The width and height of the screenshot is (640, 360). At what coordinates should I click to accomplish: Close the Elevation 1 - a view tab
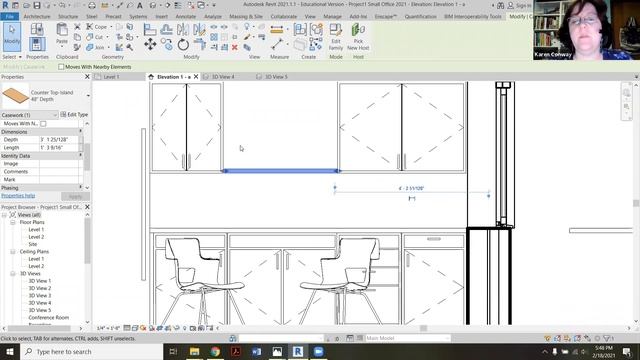[x=196, y=77]
